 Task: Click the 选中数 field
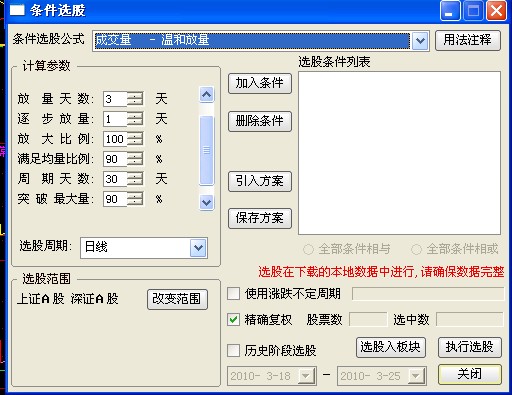coord(470,320)
